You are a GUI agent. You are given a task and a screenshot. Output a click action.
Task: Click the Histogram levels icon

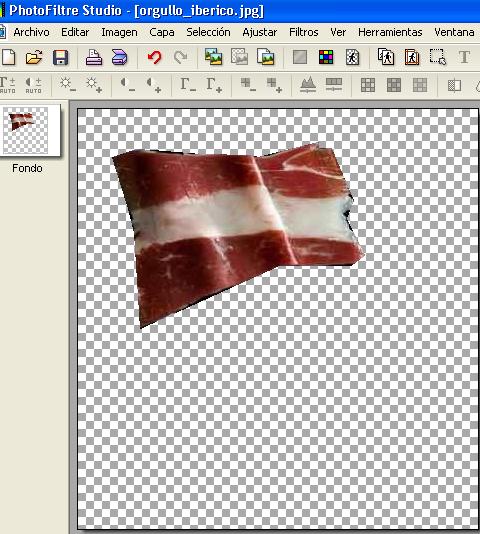tap(308, 84)
